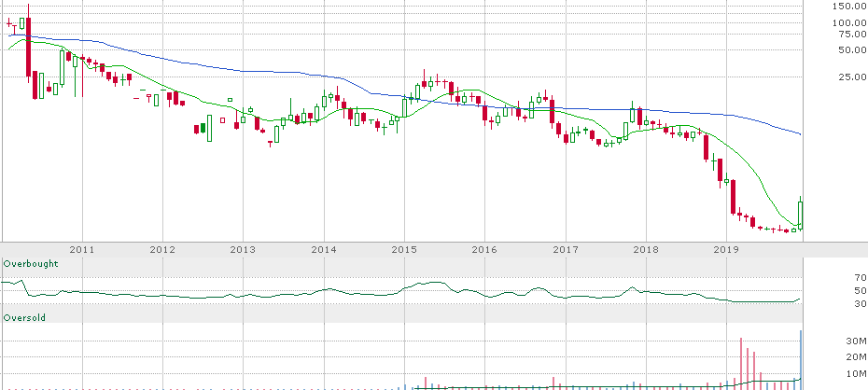868x390 pixels.
Task: Click the Overbought label in RSI panel
Action: point(31,264)
